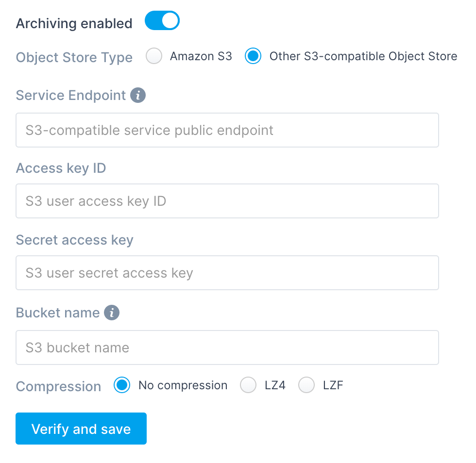Choose the No compression radio option
Image resolution: width=476 pixels, height=463 pixels.
point(122,385)
